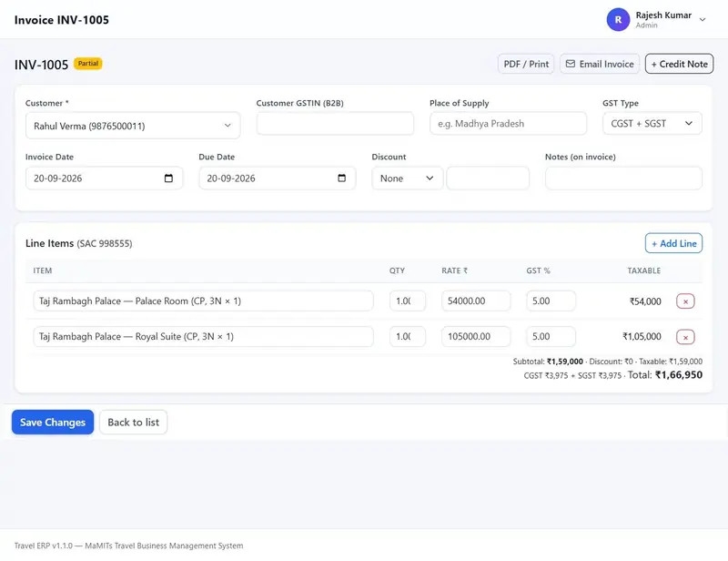The height and width of the screenshot is (561, 728).
Task: Open the GST Type dropdown
Action: [652, 124]
